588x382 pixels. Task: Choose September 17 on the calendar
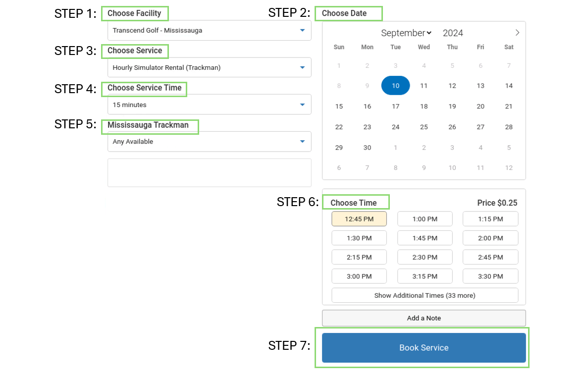(x=395, y=106)
